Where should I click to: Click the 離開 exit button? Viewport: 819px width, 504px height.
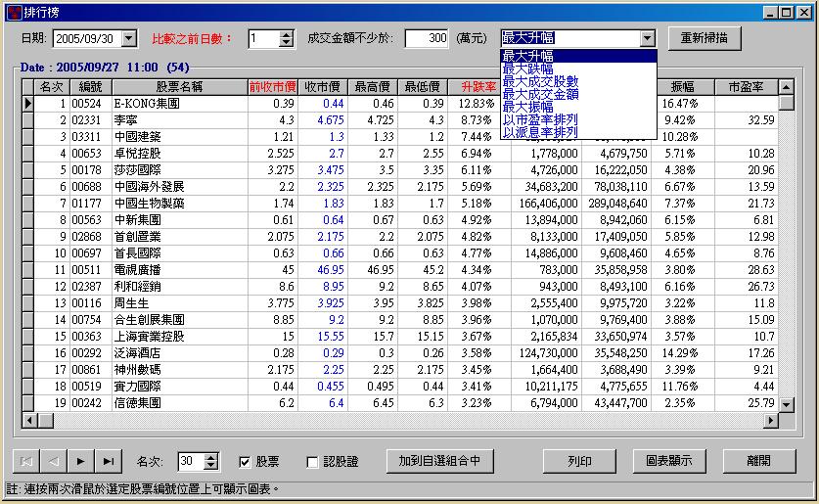(759, 461)
